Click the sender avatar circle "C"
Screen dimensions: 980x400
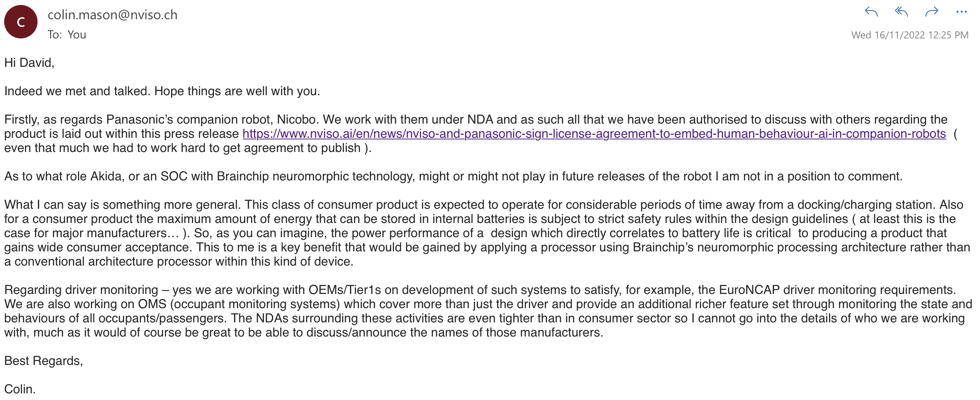[21, 22]
